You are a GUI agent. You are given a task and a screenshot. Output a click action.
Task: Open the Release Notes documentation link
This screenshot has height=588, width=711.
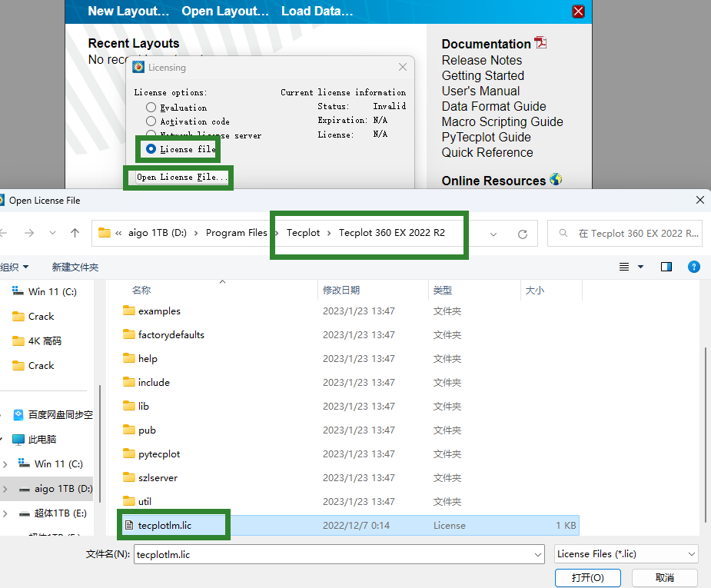click(481, 60)
